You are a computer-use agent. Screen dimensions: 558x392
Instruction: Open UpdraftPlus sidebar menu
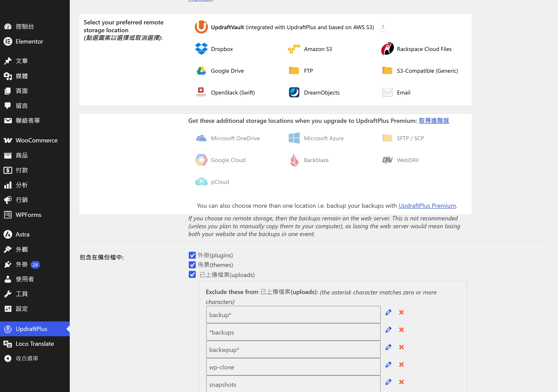pos(35,329)
